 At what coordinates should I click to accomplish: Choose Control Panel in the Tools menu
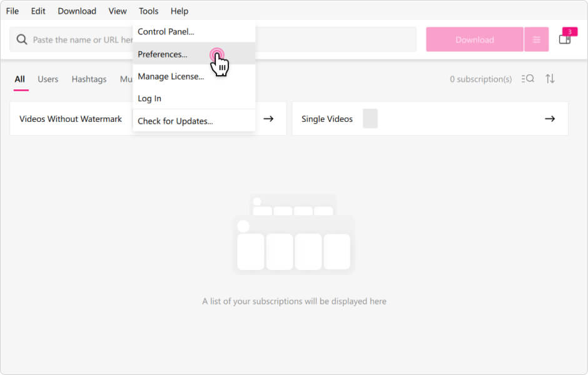166,32
